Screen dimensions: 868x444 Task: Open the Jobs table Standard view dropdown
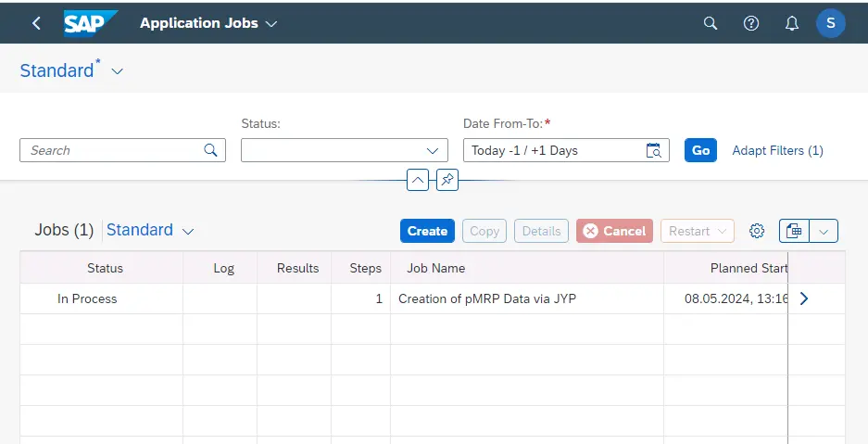tap(188, 231)
